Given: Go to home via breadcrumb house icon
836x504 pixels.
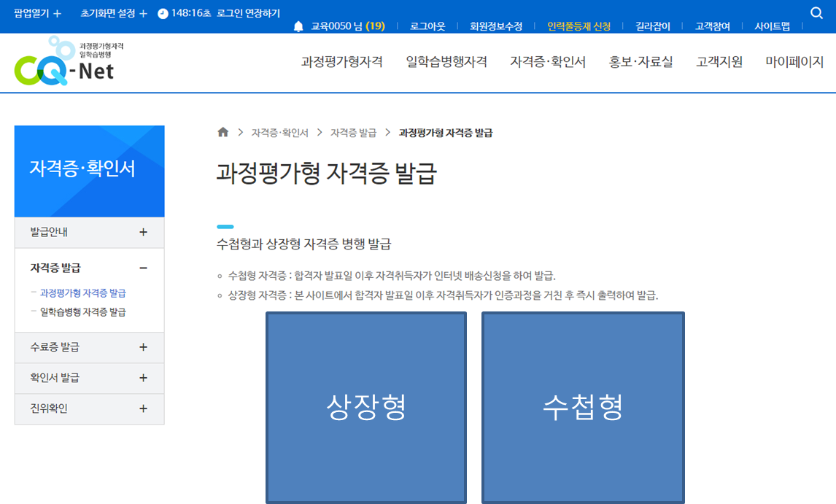Looking at the screenshot, I should click(223, 132).
